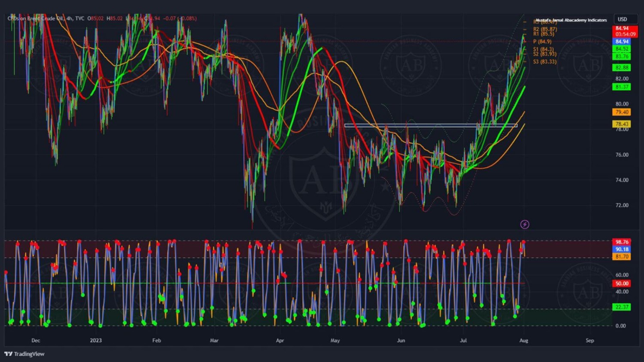Click the May label on time axis
The height and width of the screenshot is (362, 644).
tap(335, 341)
